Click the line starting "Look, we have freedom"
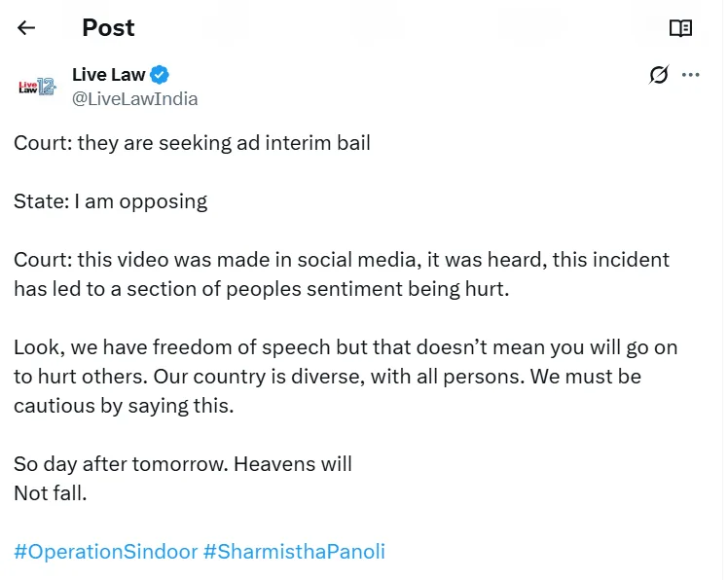Viewport: 728px width, 580px height. pos(345,347)
